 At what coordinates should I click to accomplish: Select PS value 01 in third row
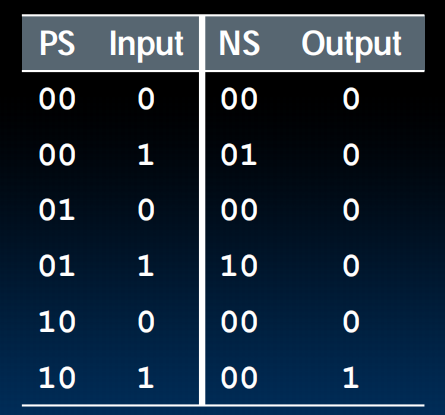(x=57, y=210)
